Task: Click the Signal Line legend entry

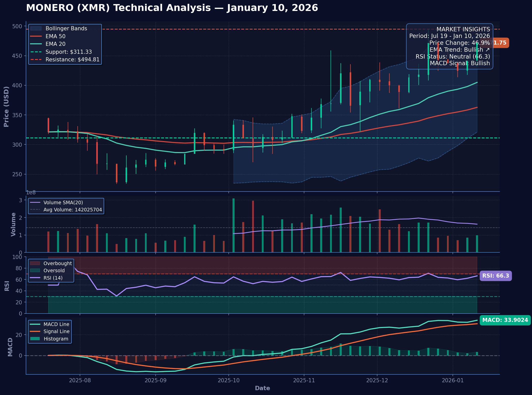Action: [56, 332]
